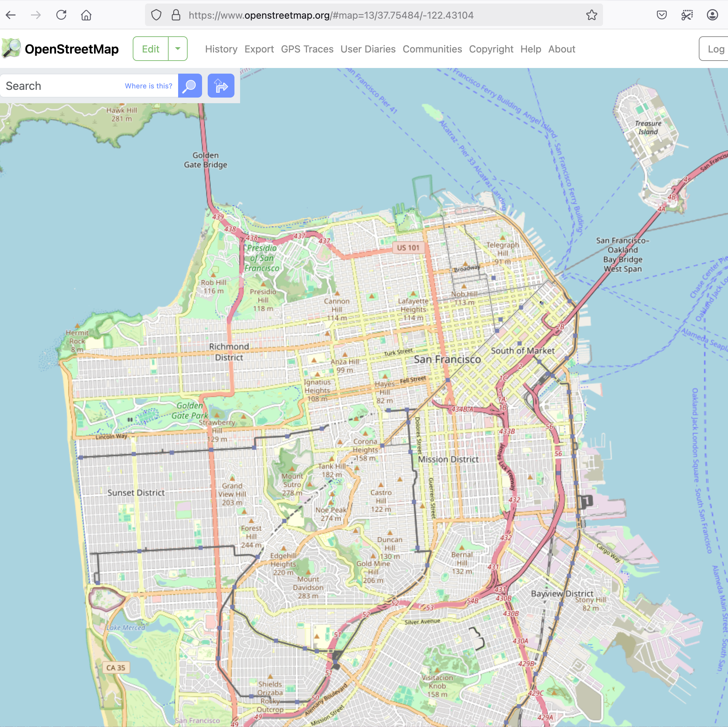Expand the Edit dropdown arrow
This screenshot has width=728, height=727.
pos(178,49)
